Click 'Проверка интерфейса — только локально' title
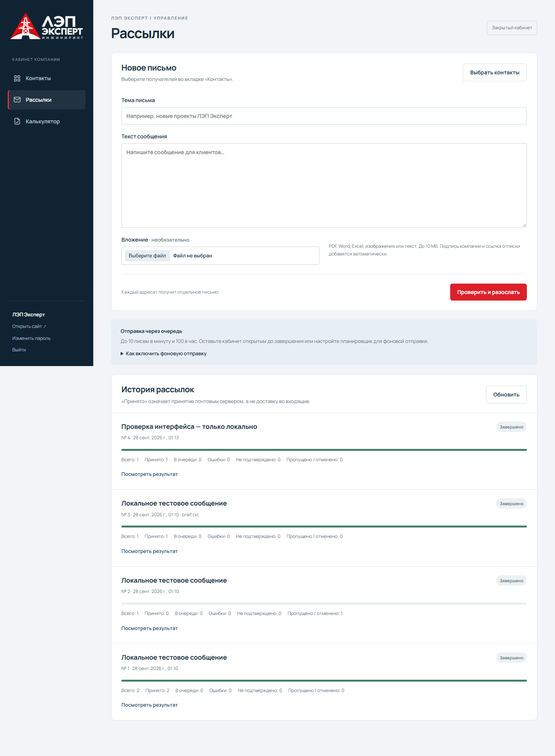The width and height of the screenshot is (555, 756). pyautogui.click(x=189, y=427)
